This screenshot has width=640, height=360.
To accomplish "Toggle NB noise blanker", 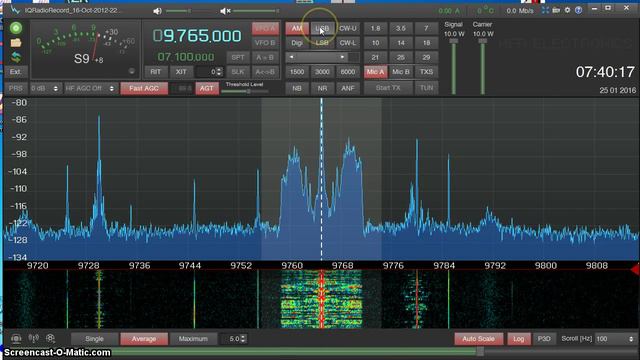I will 297,88.
